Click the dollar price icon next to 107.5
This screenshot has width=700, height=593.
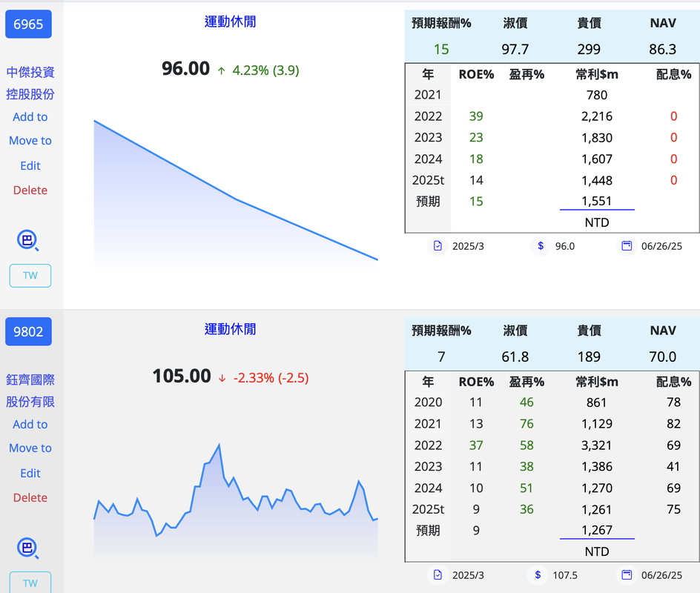538,575
